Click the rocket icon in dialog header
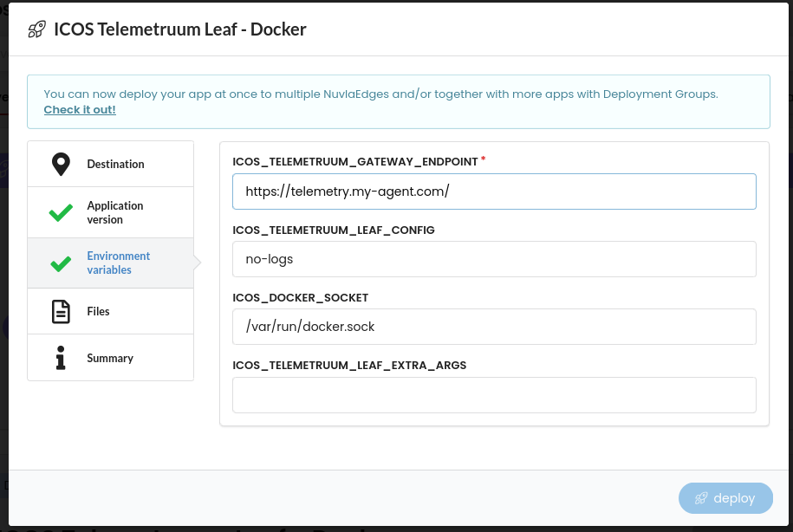793x532 pixels. coord(36,29)
